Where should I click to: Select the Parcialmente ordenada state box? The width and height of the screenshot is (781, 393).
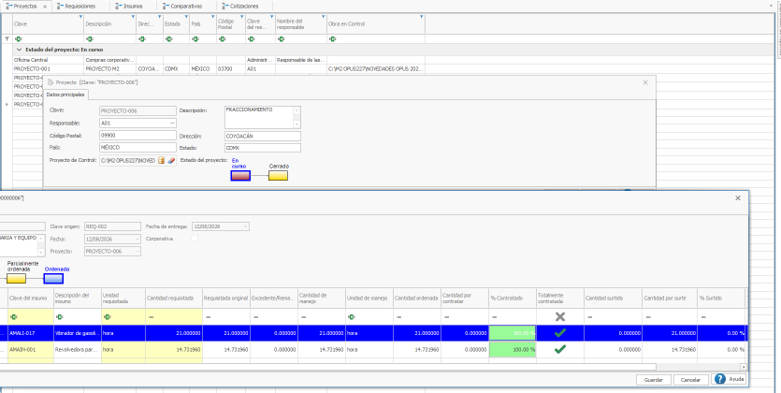16,278
